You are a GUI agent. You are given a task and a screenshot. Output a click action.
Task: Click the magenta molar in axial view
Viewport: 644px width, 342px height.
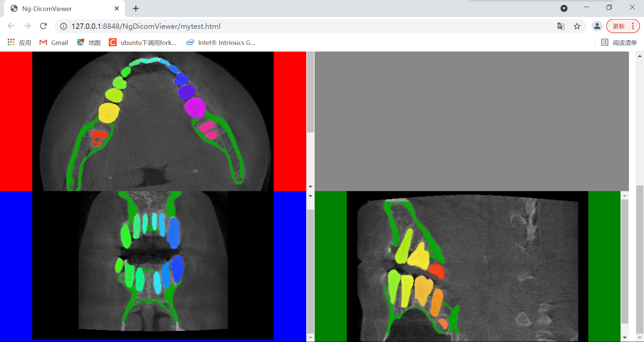click(195, 107)
